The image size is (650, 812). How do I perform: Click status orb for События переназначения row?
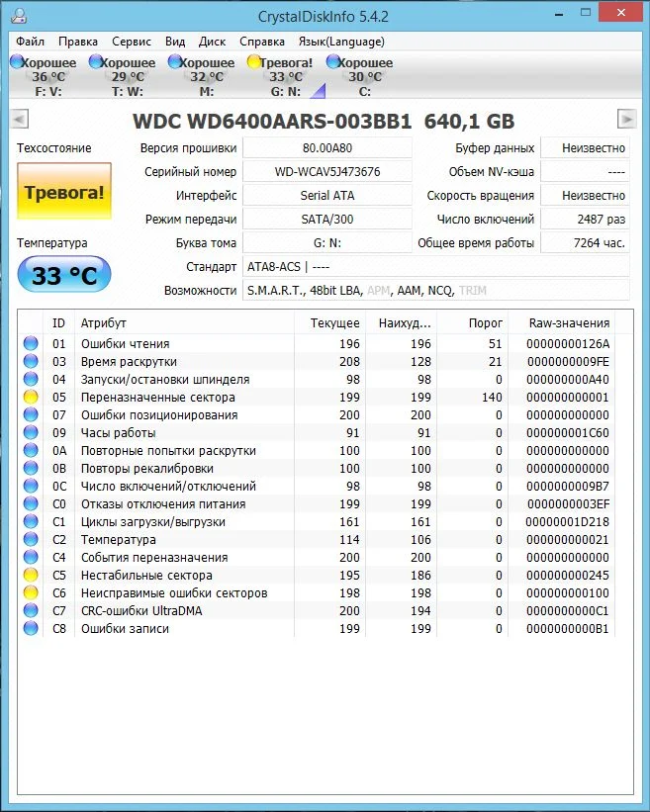tap(31, 557)
